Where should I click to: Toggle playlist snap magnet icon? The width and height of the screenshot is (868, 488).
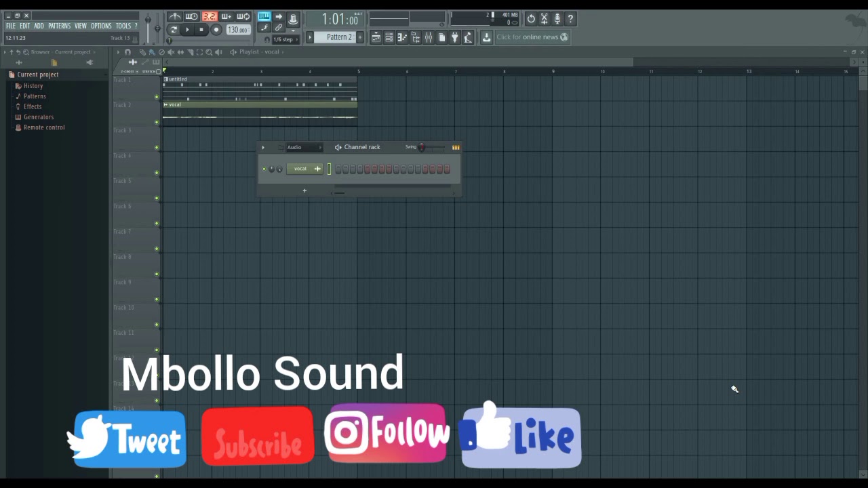coord(127,52)
